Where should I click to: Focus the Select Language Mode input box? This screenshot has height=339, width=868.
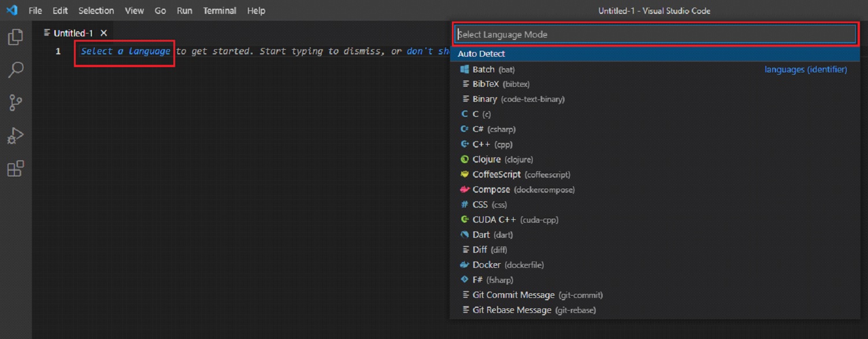pyautogui.click(x=655, y=34)
